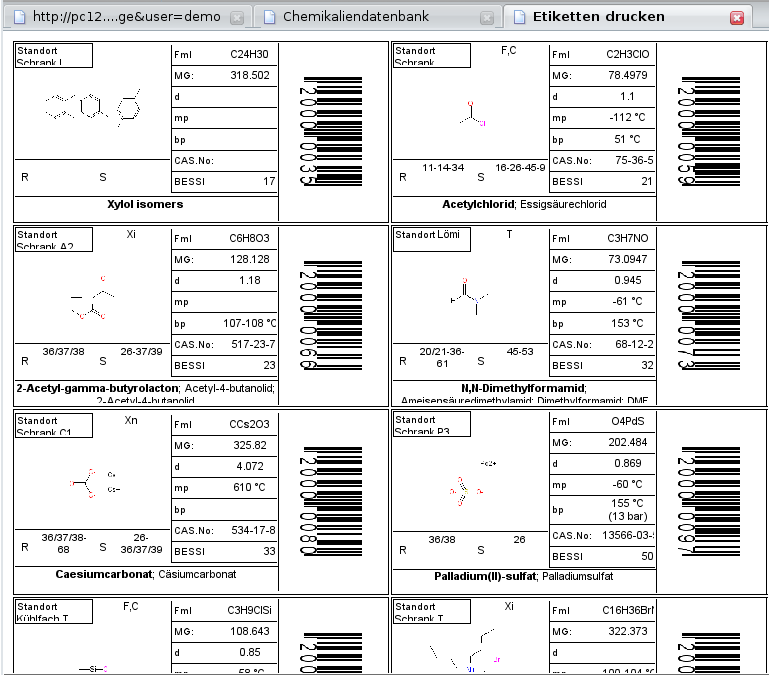
Task: Click formula value O4PdS
Action: click(627, 421)
